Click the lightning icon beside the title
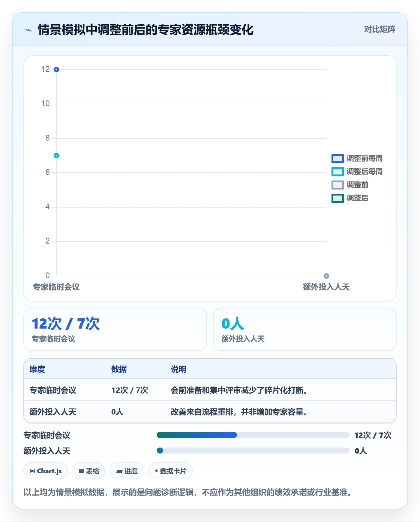Viewport: 420px width, 522px height. coord(28,30)
